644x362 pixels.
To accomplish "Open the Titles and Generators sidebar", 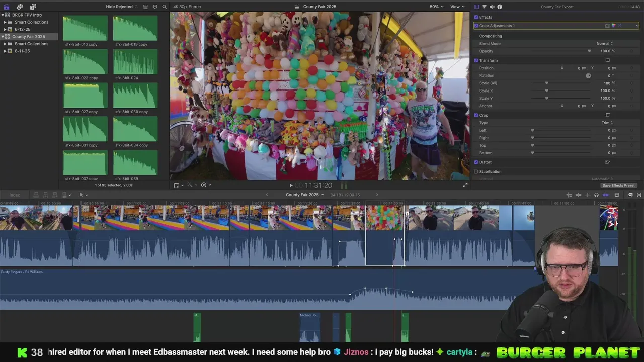I will pyautogui.click(x=33, y=7).
